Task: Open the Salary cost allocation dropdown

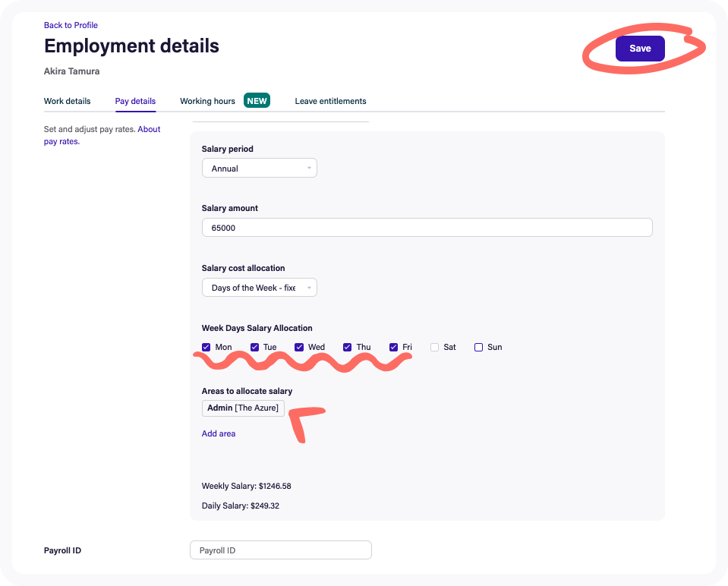Action: [259, 288]
